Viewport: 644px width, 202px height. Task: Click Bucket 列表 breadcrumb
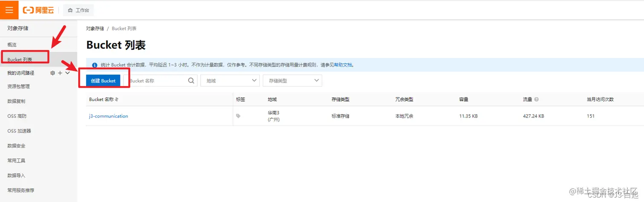coord(124,29)
